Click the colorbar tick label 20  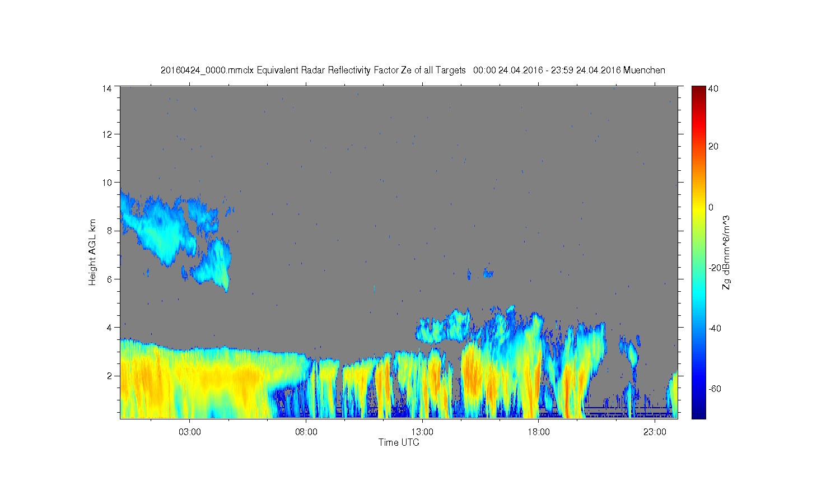[x=713, y=147]
